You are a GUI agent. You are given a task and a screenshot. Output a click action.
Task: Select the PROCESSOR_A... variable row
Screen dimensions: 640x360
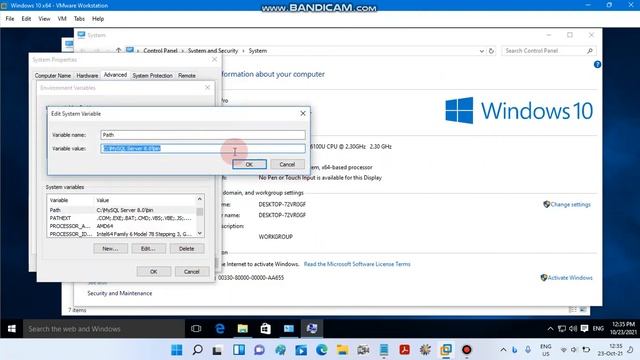coord(122,226)
